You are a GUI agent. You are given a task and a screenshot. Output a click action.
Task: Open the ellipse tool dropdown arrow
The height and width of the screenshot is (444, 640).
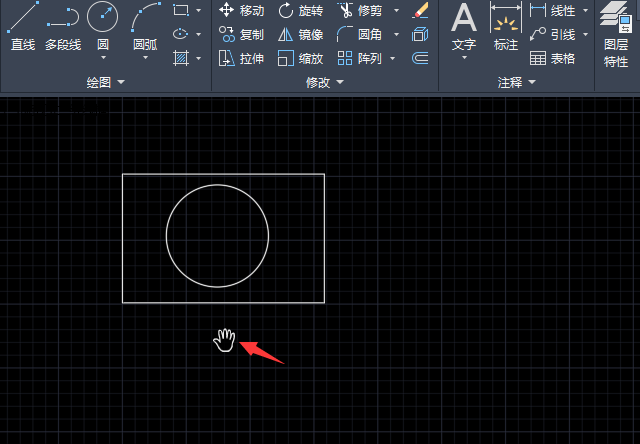[x=198, y=34]
